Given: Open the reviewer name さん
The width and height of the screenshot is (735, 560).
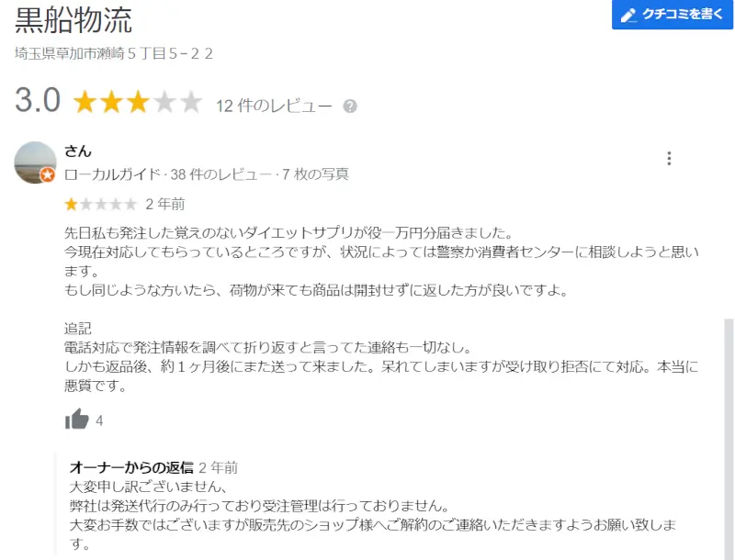Looking at the screenshot, I should point(78,151).
